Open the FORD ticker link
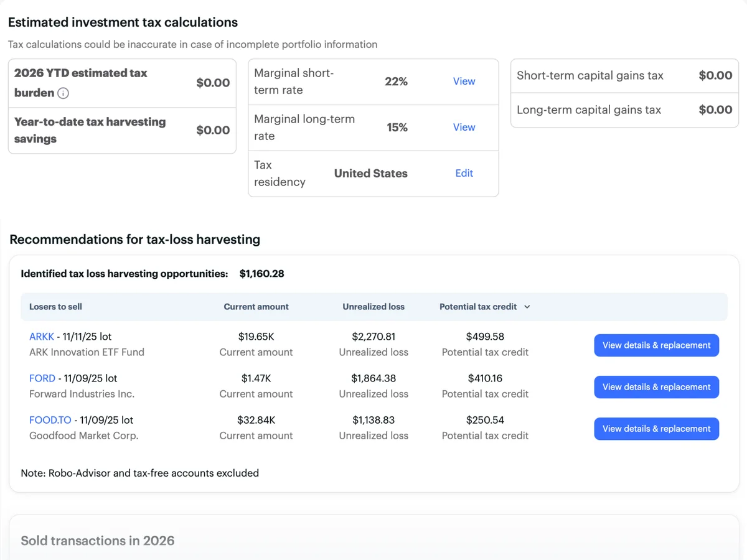 coord(42,378)
